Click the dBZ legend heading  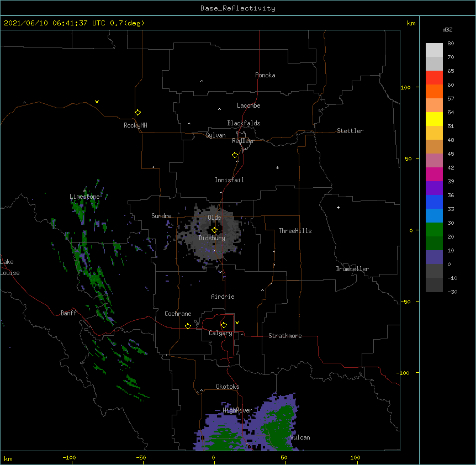pos(447,29)
